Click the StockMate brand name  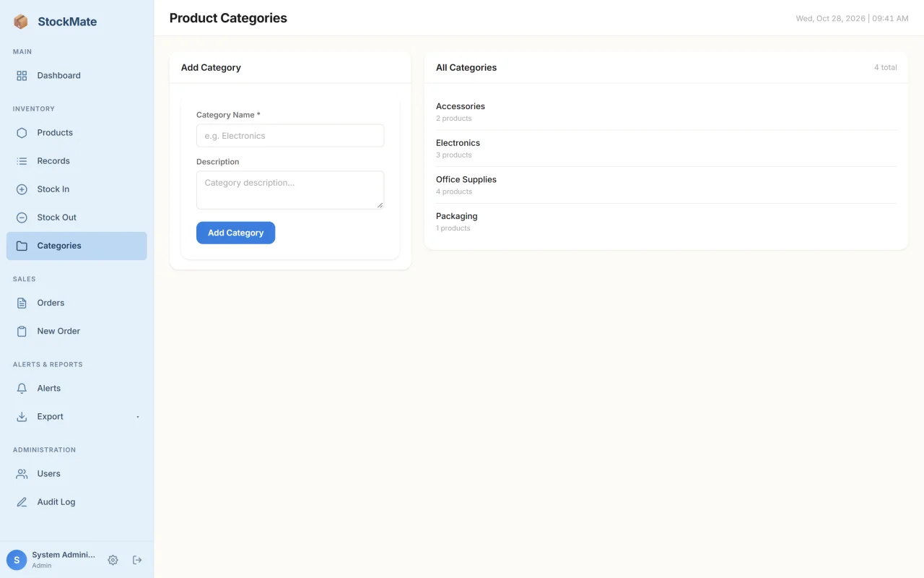[x=67, y=22]
